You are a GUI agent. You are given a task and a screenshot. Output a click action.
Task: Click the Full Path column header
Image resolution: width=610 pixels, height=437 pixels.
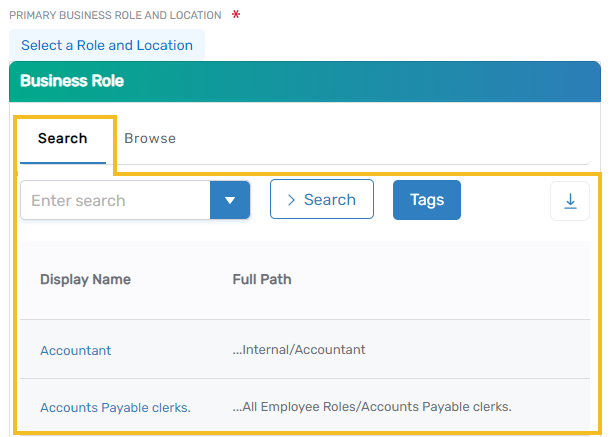pos(262,279)
